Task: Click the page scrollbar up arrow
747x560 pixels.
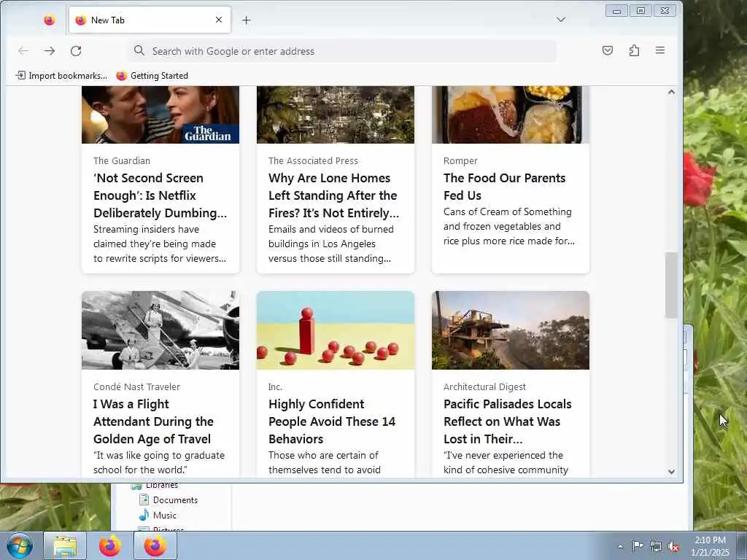Action: pyautogui.click(x=671, y=92)
